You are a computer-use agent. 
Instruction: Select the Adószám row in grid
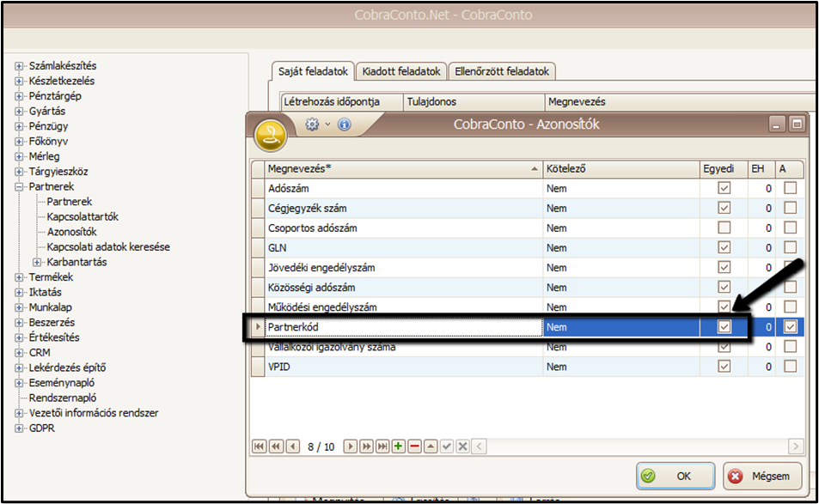[x=528, y=188]
